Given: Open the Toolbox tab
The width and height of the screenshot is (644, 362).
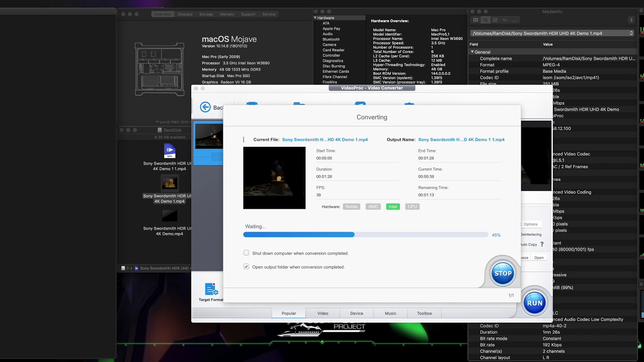Looking at the screenshot, I should [x=425, y=313].
